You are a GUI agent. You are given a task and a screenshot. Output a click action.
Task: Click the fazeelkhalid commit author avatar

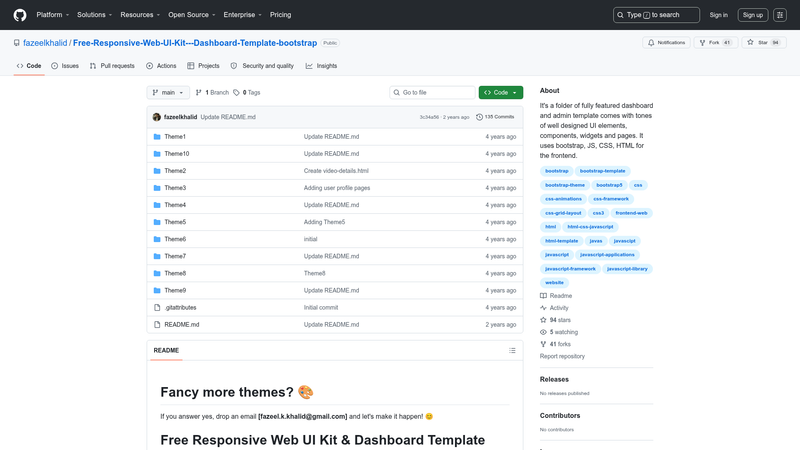157,117
